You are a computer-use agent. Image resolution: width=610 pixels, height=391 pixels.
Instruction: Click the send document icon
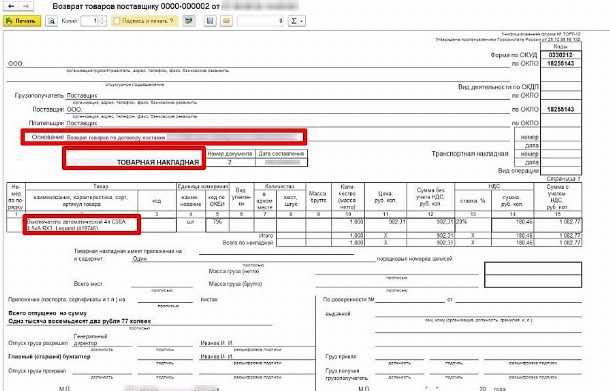[x=189, y=21]
